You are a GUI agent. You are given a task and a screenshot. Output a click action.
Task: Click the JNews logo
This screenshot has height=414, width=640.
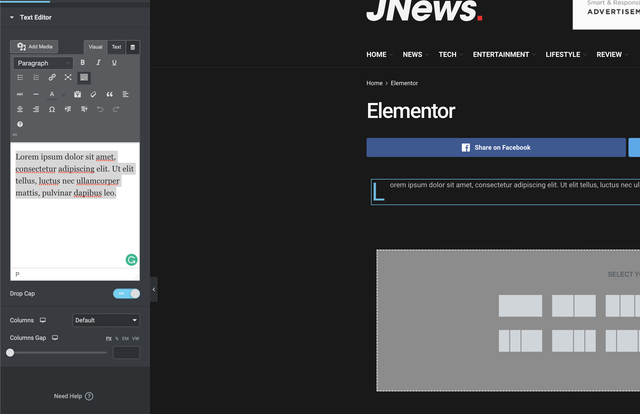click(424, 10)
